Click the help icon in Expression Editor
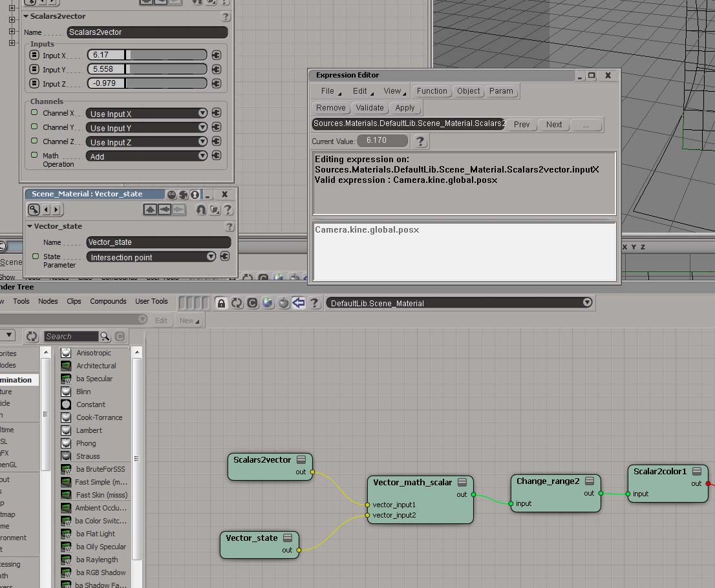The width and height of the screenshot is (715, 588). pos(420,141)
